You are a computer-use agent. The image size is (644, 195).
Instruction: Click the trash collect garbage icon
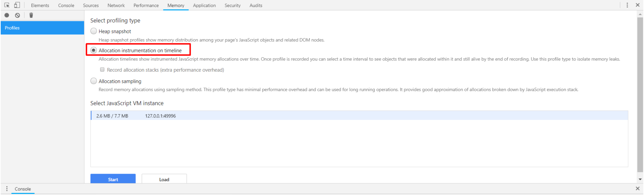31,15
